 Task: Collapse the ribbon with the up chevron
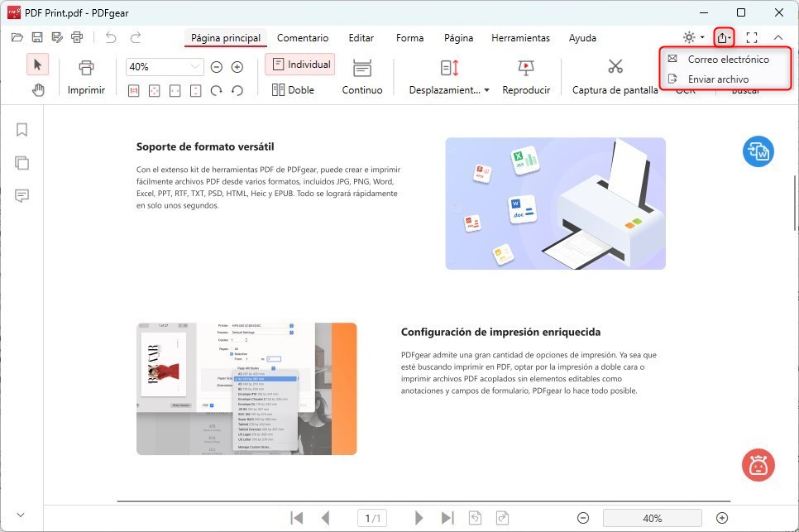tap(778, 37)
